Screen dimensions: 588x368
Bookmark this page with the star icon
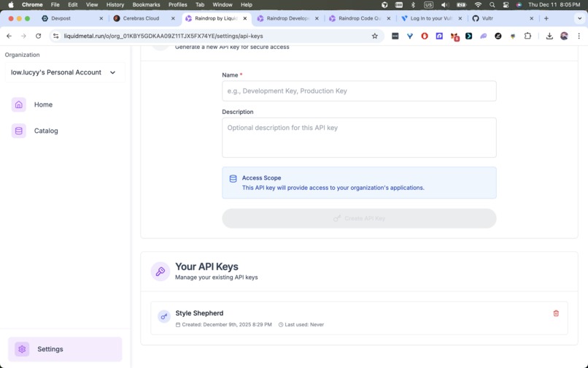tap(375, 36)
